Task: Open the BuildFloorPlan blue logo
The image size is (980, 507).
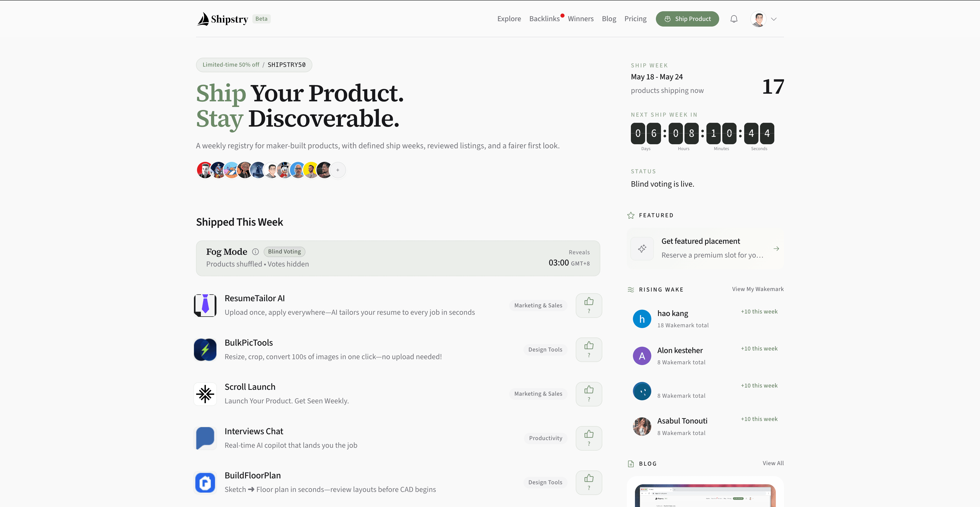Action: tap(205, 482)
